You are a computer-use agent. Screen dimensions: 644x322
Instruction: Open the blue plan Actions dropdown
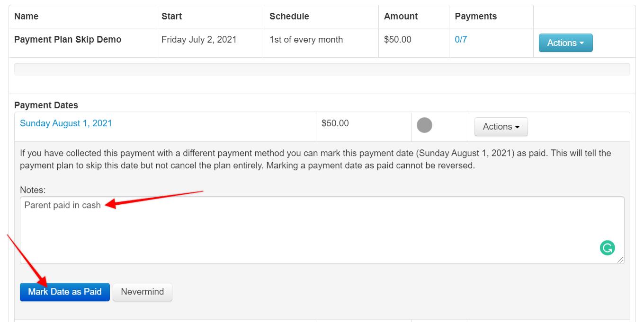(565, 43)
